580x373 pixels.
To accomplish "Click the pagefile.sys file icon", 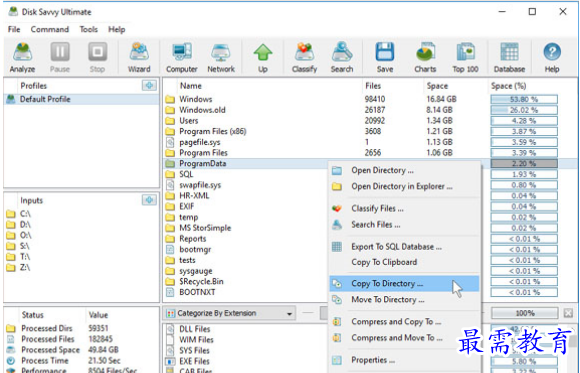I will 170,142.
